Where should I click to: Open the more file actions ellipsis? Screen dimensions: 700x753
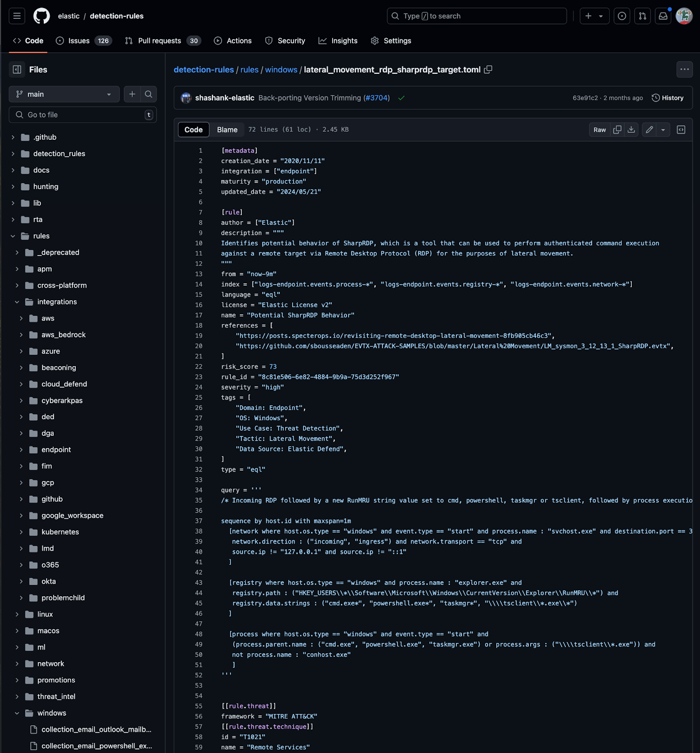[x=684, y=70]
